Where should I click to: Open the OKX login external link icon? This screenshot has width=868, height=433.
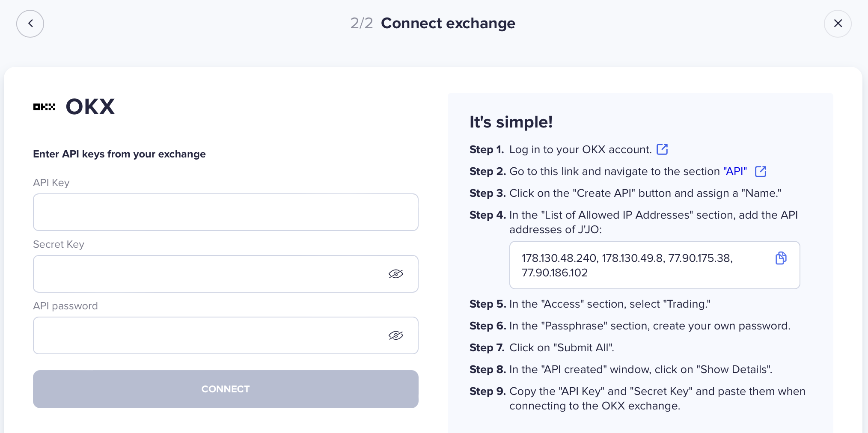(x=662, y=149)
